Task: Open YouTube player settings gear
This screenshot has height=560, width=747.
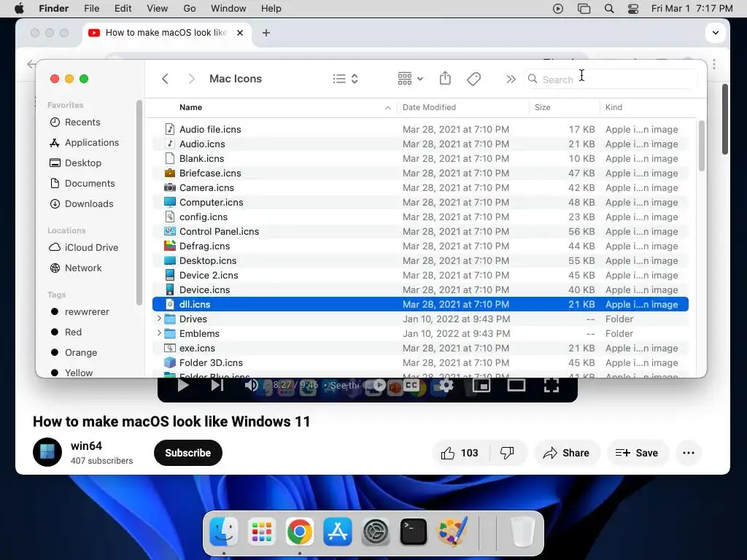Action: coord(446,385)
